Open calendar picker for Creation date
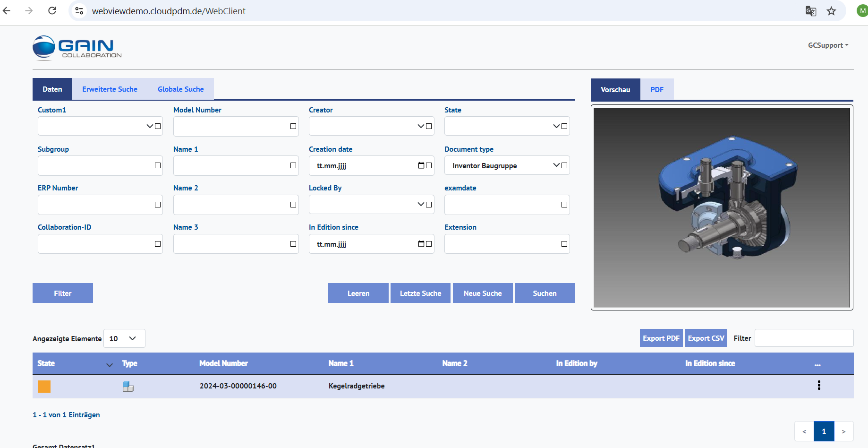 tap(421, 165)
